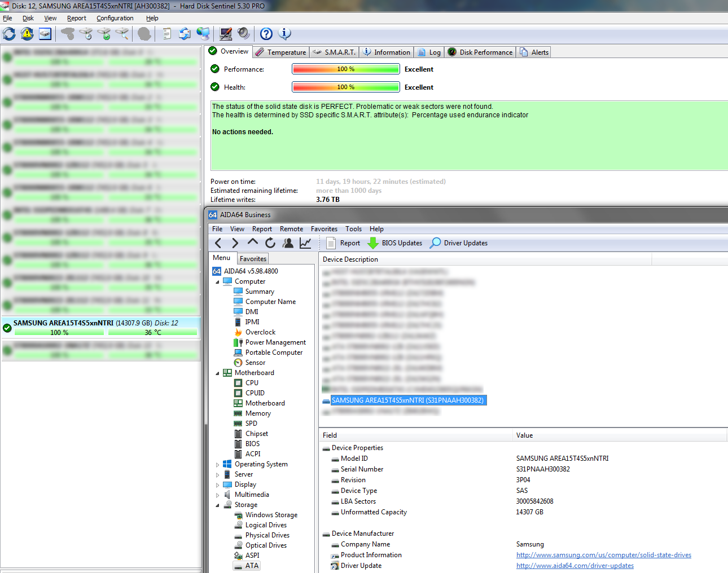Select highlighted SAMSUNG device row in AIDA64 list
This screenshot has height=573, width=728.
[x=404, y=400]
